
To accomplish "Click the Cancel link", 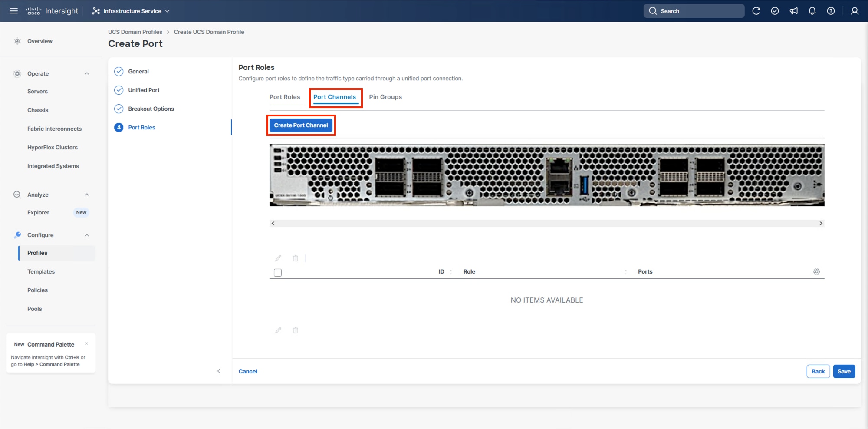I will 248,371.
